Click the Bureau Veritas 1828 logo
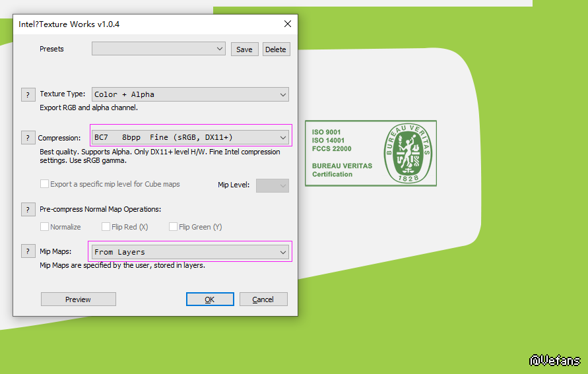 pyautogui.click(x=408, y=153)
